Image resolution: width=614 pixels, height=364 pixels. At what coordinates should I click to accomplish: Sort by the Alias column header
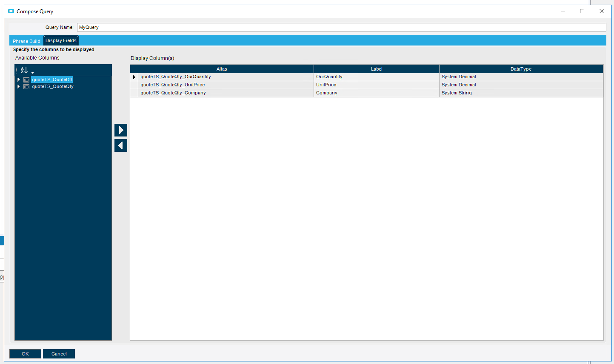pos(222,69)
